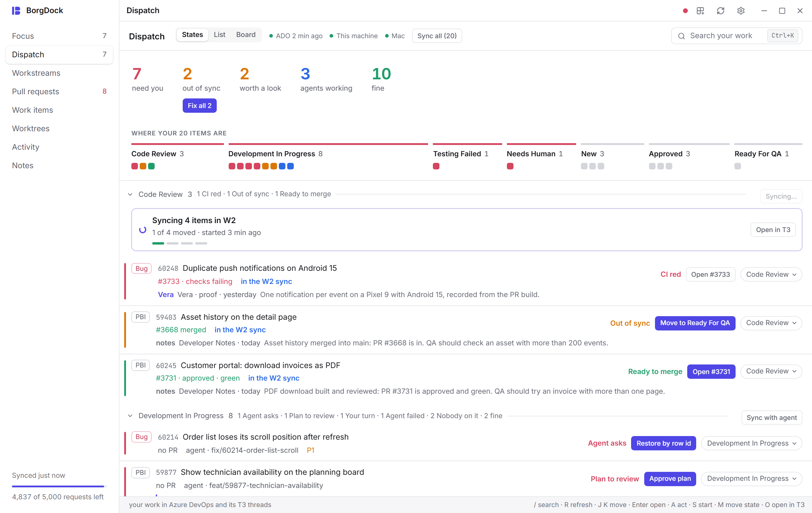
Task: Click the Approve plan button
Action: click(670, 479)
